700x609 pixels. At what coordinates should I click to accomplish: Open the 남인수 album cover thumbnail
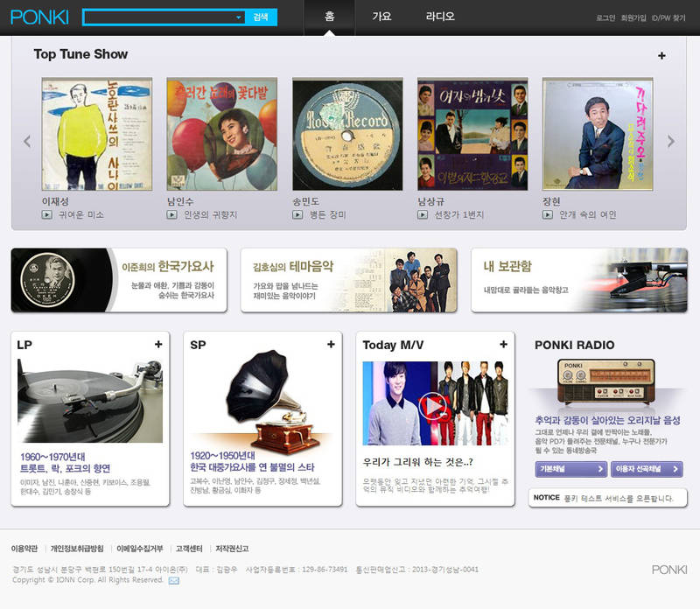point(222,134)
